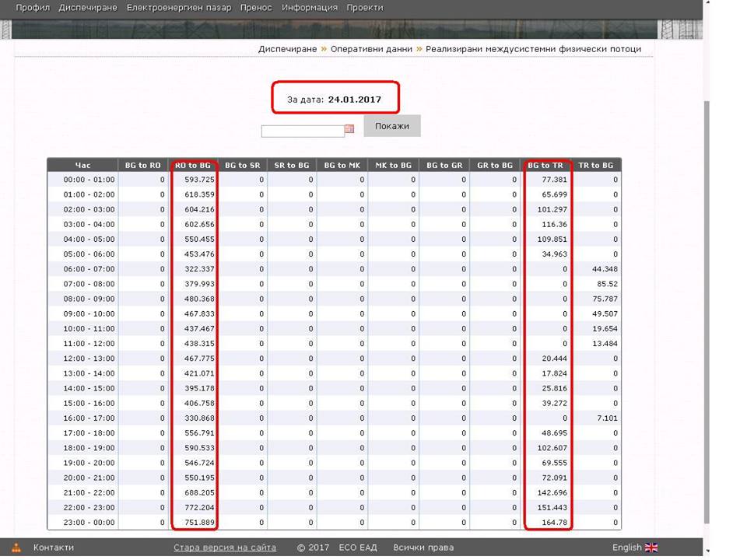Open the Профил menu
Viewport: 747px width, 560px height.
(33, 7)
